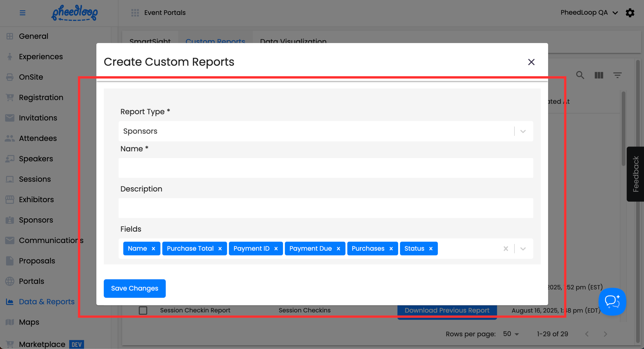Expand the Fields dropdown arrow
Viewport: 644px width, 349px height.
point(523,248)
